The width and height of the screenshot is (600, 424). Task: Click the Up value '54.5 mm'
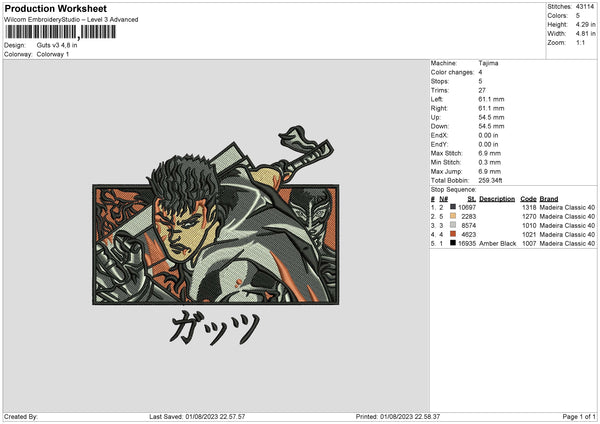click(491, 117)
